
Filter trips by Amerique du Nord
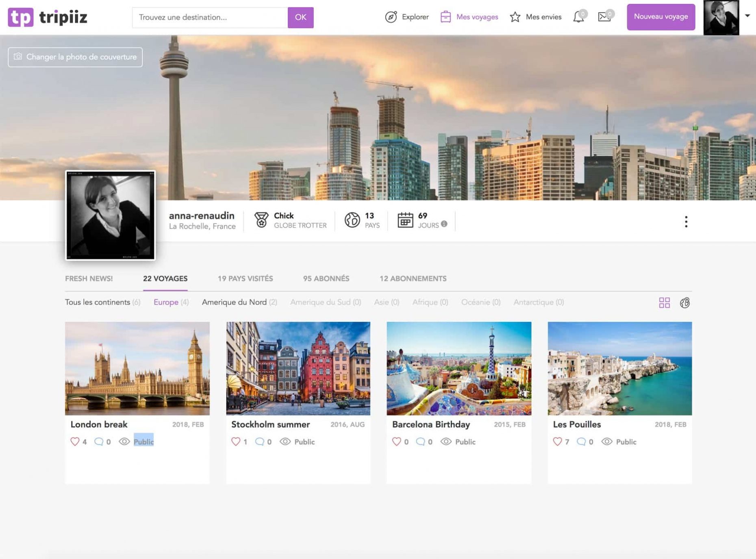click(239, 302)
